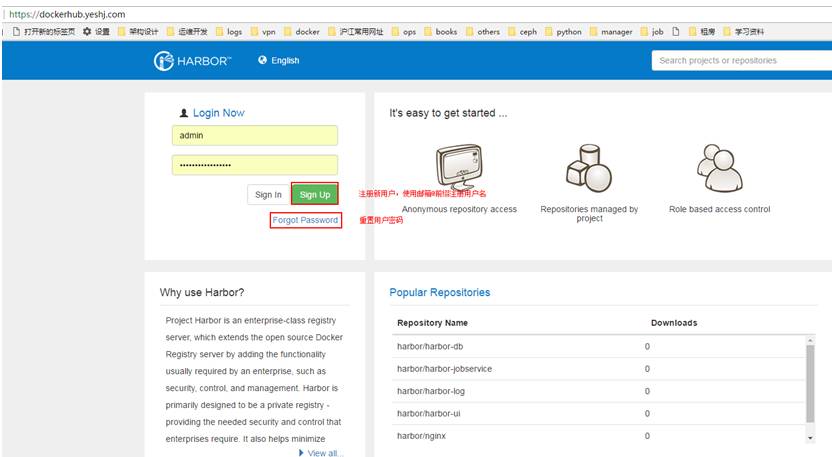
Task: Click the Role based access control icon
Action: click(x=720, y=168)
